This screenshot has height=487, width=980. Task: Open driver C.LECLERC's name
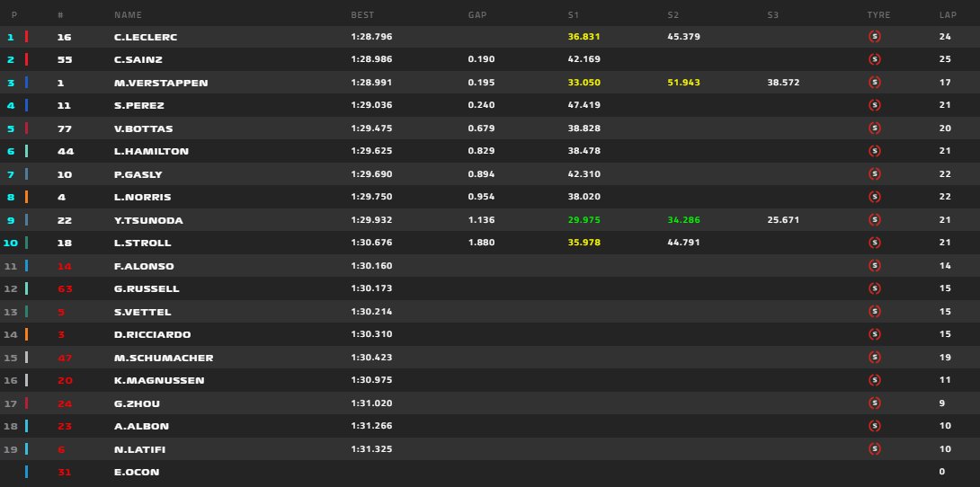coord(147,37)
